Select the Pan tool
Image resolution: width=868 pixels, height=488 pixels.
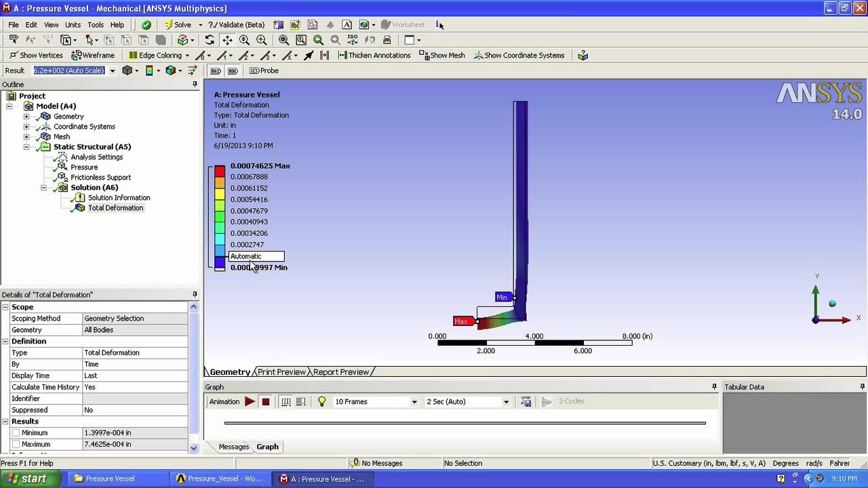(227, 40)
